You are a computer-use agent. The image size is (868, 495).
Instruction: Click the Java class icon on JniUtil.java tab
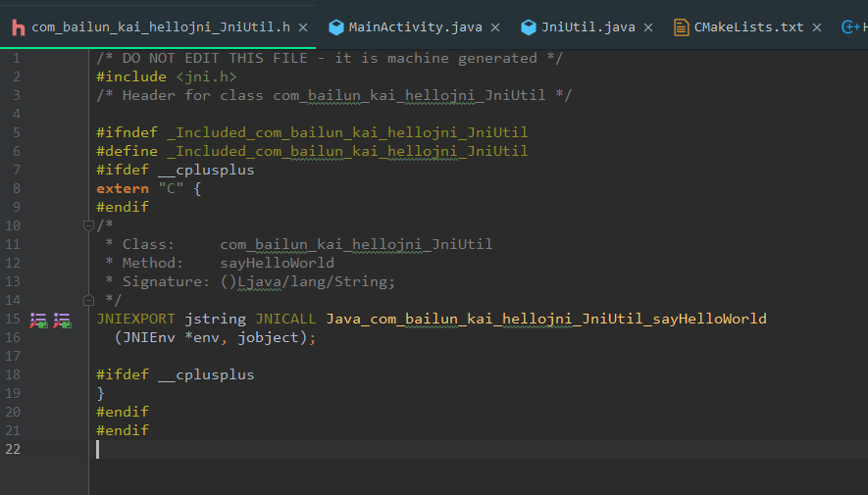529,27
